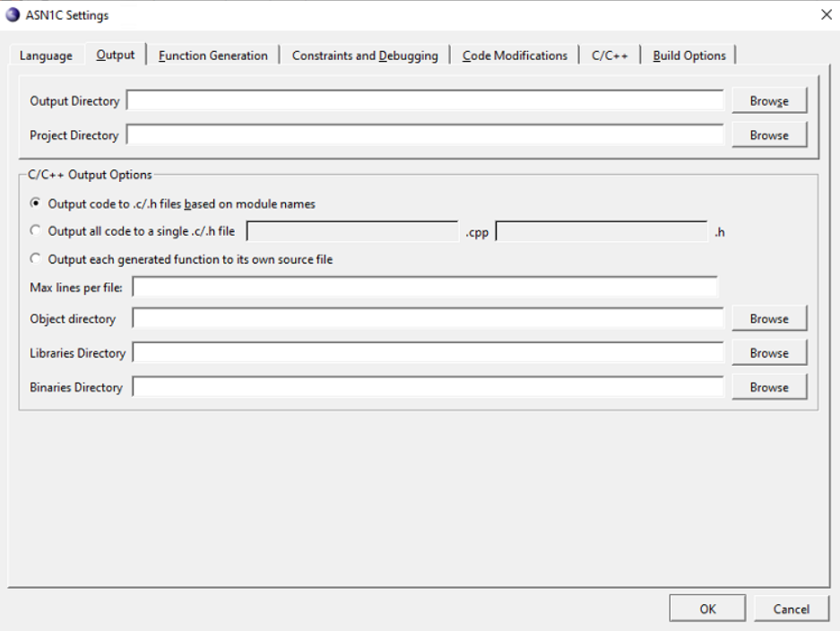The height and width of the screenshot is (631, 840).
Task: Click the .h extension label
Action: coord(720,232)
